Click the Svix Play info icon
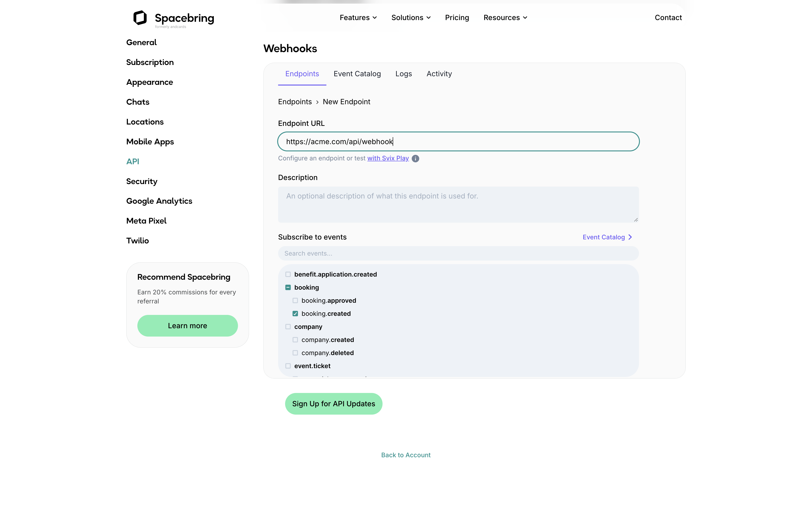 pyautogui.click(x=415, y=159)
